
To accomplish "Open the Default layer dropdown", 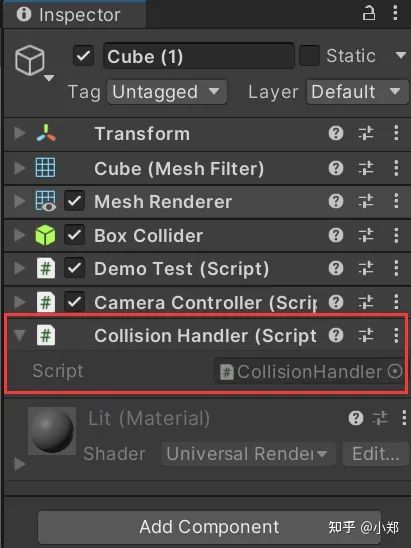I will (x=357, y=92).
